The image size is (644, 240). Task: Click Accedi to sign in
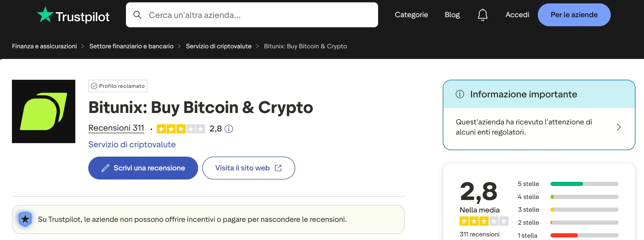point(517,15)
